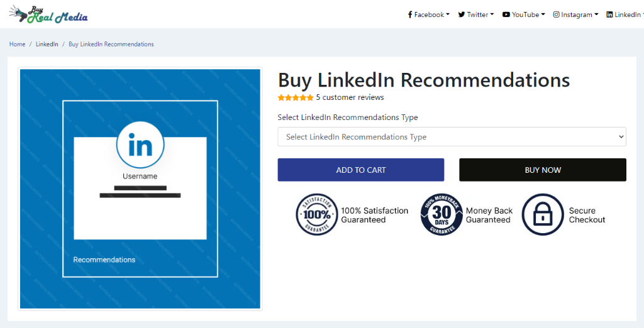
Task: Expand the Instagram navigation menu
Action: click(575, 14)
